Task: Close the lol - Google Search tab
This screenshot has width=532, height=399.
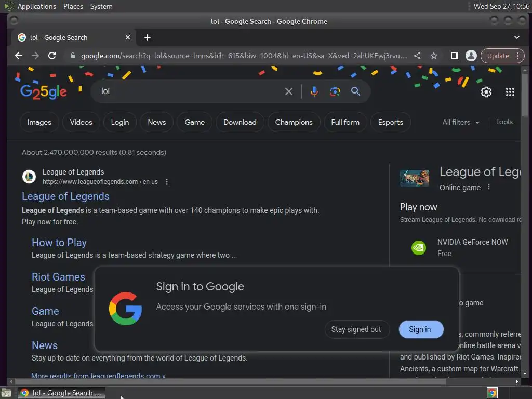Action: click(128, 37)
